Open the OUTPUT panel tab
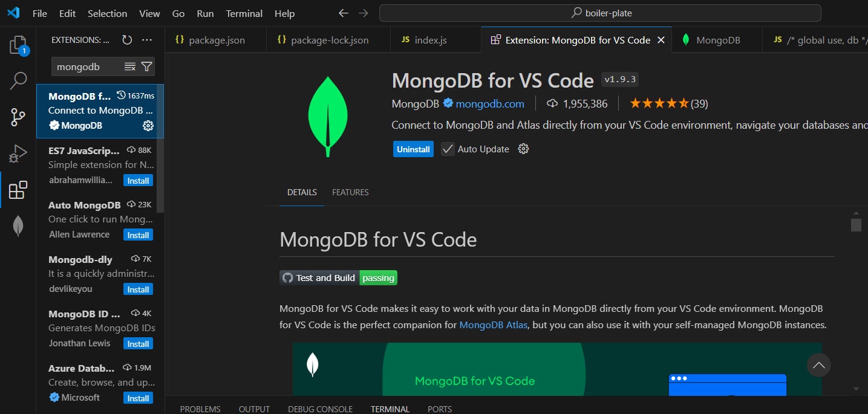The height and width of the screenshot is (414, 868). pos(254,409)
